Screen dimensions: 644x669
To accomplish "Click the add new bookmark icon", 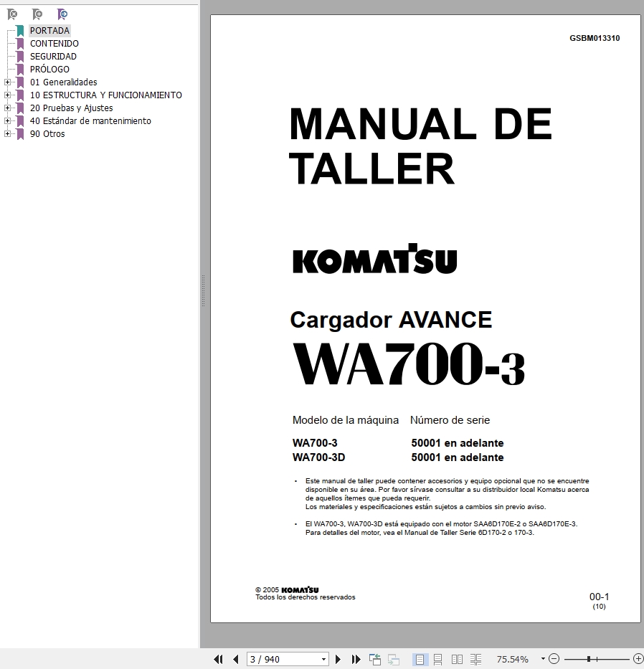I will tap(37, 14).
